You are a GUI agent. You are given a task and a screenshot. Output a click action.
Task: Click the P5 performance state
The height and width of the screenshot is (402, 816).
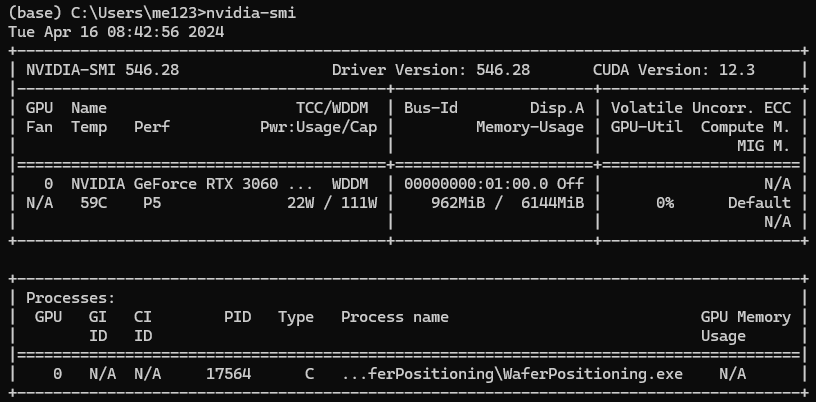tap(152, 203)
